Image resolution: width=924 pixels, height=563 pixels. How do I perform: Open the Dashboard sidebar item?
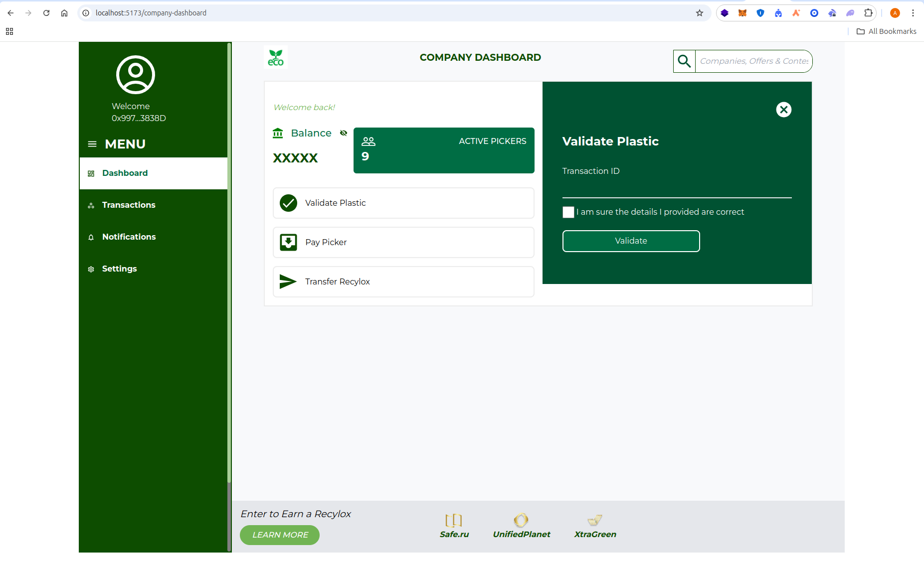pos(154,173)
